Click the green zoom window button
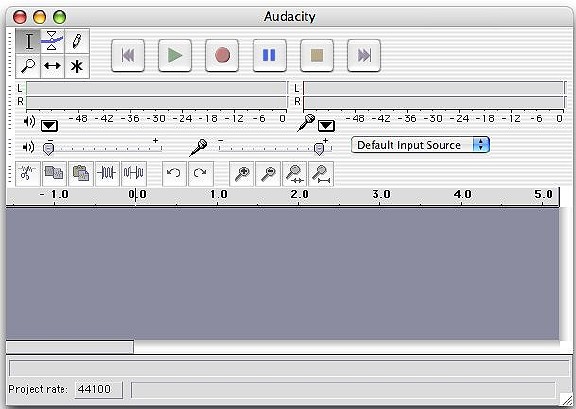Image resolution: width=576 pixels, height=409 pixels. [60, 17]
